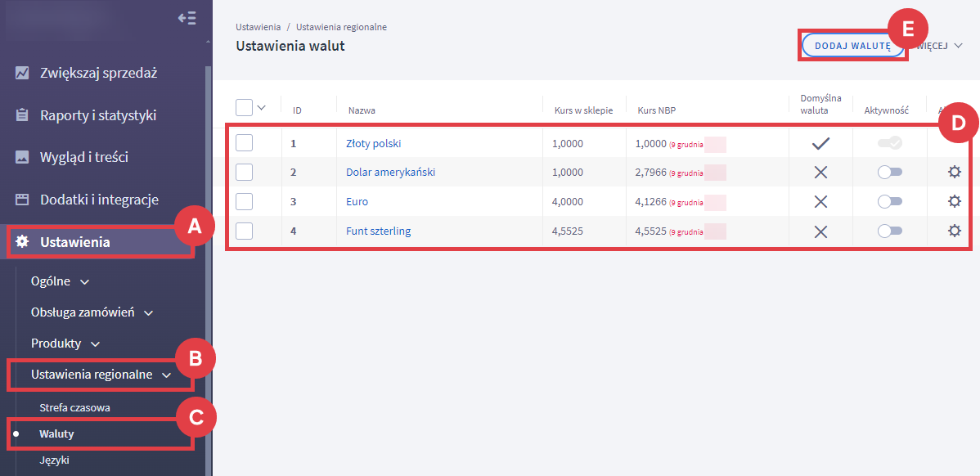Open gear actions for Funt szterling

tap(954, 231)
